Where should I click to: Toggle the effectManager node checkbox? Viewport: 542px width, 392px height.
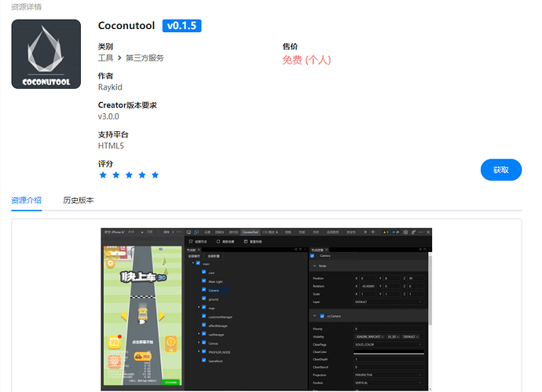(x=204, y=325)
